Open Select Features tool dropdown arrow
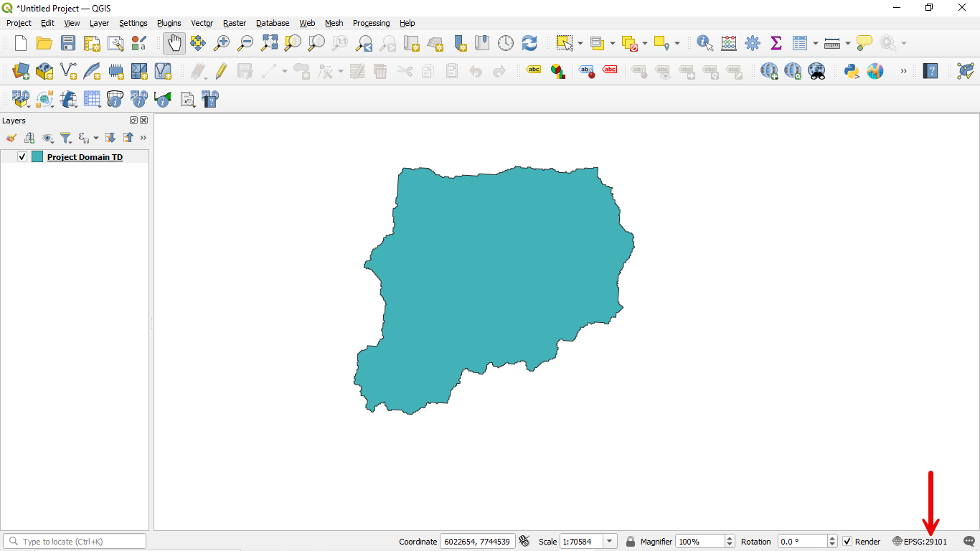The height and width of the screenshot is (551, 980). click(580, 44)
